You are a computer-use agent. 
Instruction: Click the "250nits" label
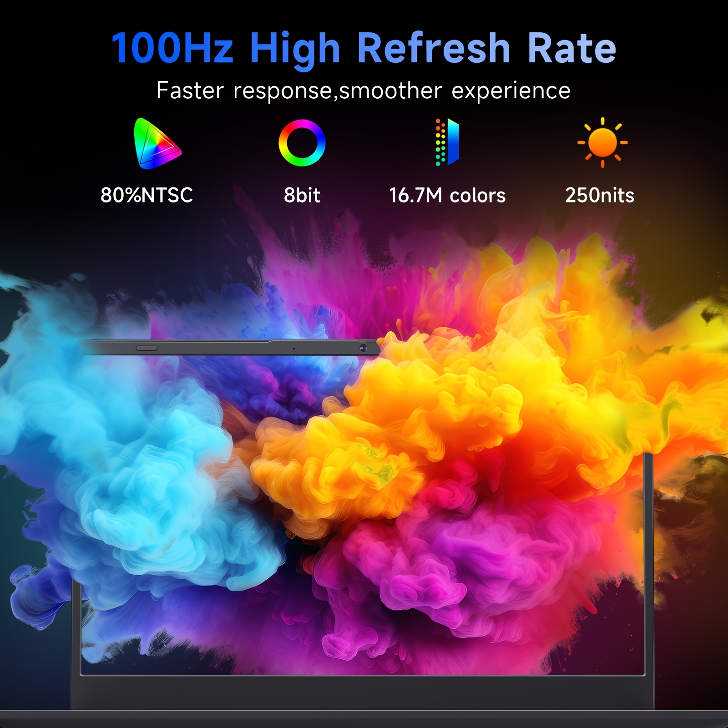pyautogui.click(x=600, y=195)
